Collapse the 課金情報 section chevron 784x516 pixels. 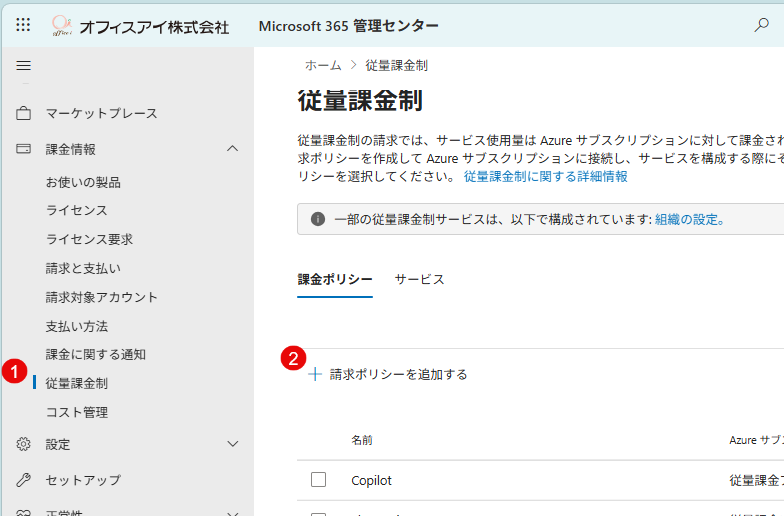(x=232, y=148)
